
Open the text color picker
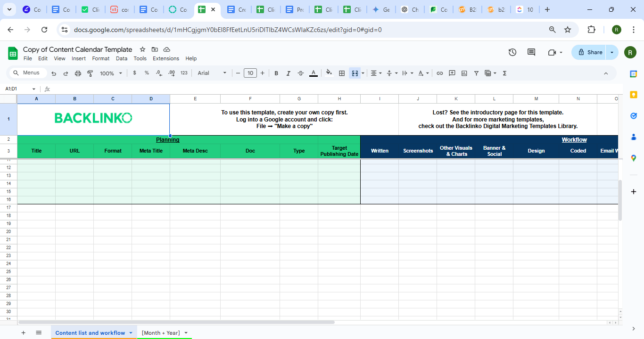313,73
